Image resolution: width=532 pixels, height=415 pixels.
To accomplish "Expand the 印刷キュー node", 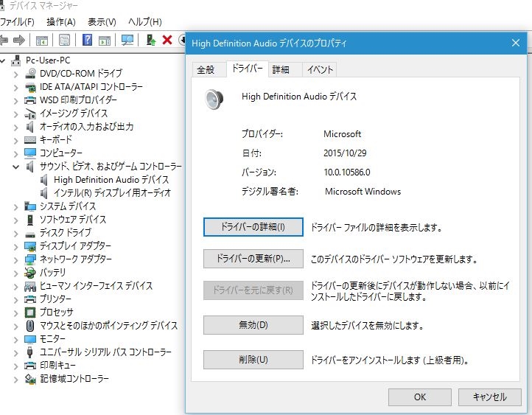I will click(15, 366).
